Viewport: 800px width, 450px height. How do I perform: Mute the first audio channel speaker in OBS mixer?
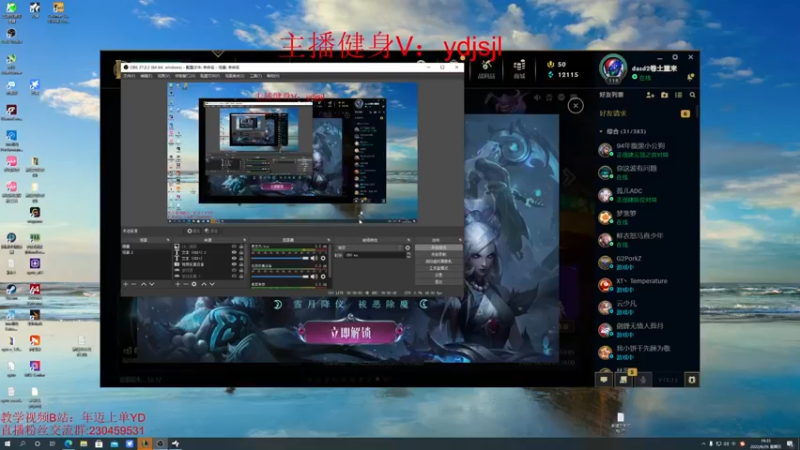coord(314,258)
